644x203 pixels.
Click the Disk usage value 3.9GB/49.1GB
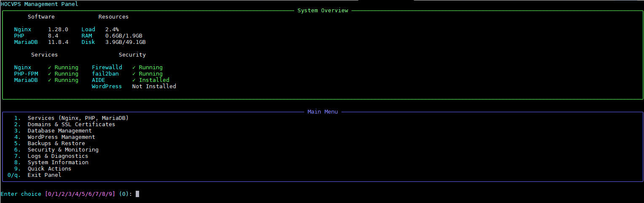coord(125,42)
